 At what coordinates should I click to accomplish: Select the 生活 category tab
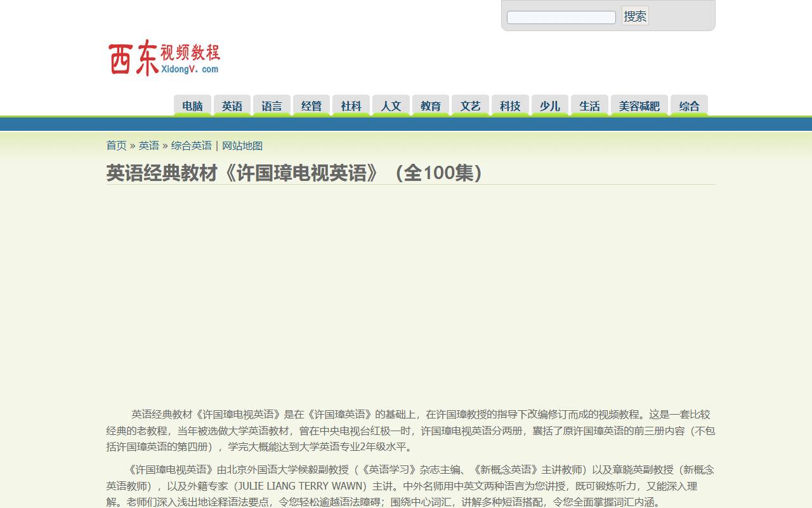coord(589,105)
